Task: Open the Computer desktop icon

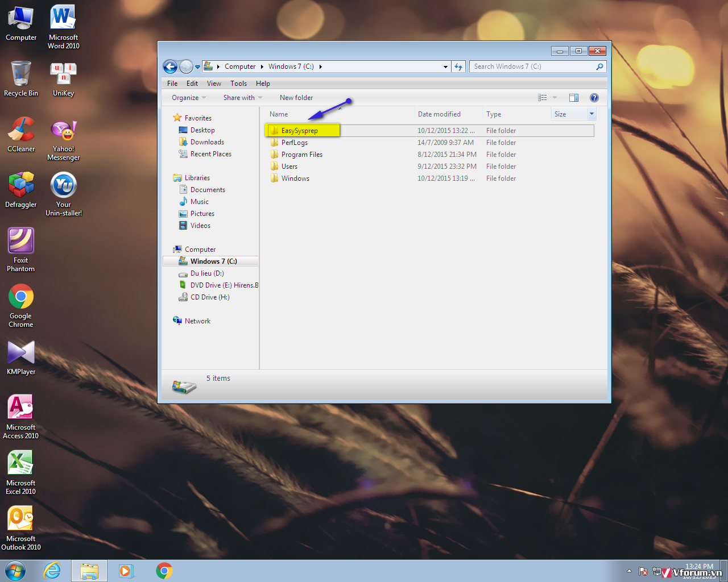Action: click(21, 23)
